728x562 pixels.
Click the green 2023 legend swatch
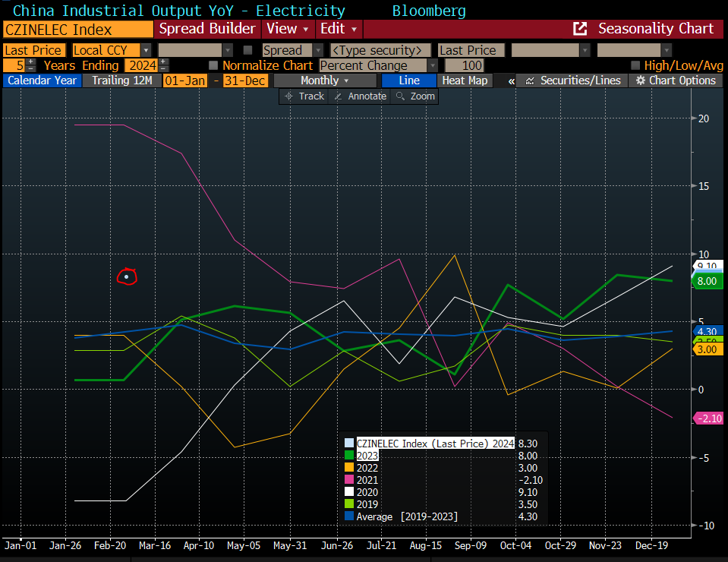[349, 455]
